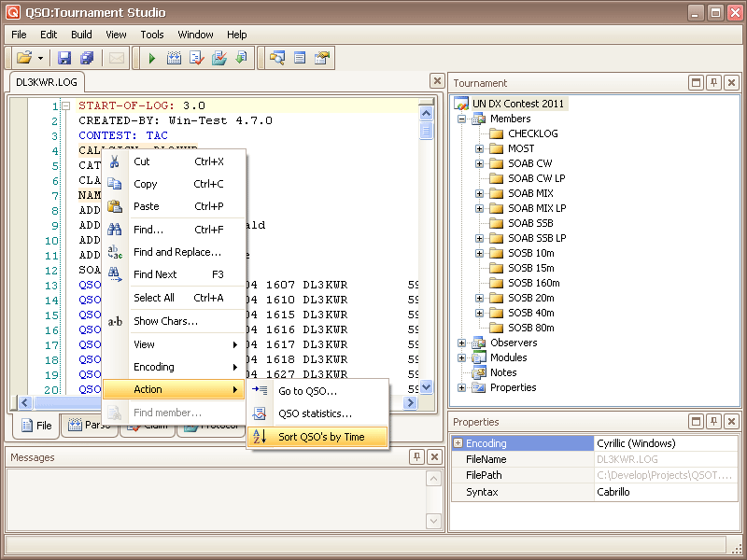Toggle auto-hide pin on Messages panel
This screenshot has height=560, width=747.
pos(416,457)
